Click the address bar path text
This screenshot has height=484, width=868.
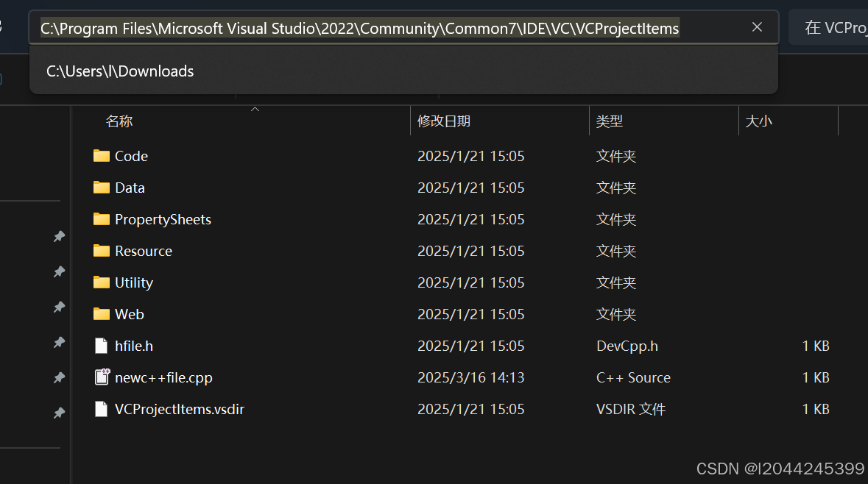(x=360, y=28)
